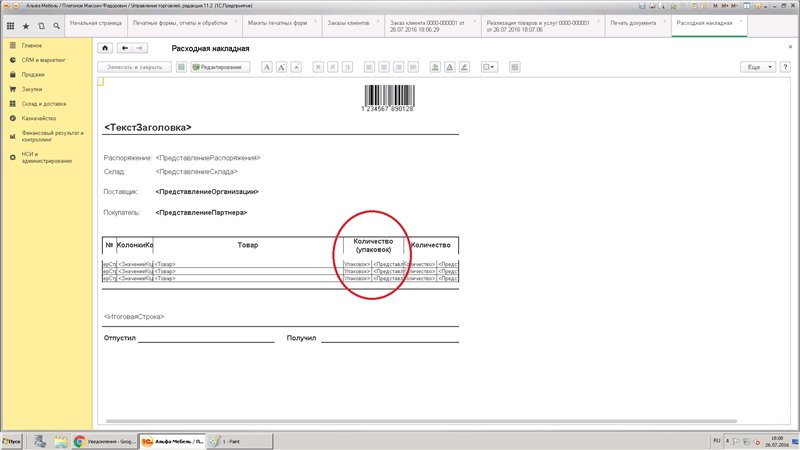Click the history icon in top panel
The width and height of the screenshot is (800, 450).
40,23
